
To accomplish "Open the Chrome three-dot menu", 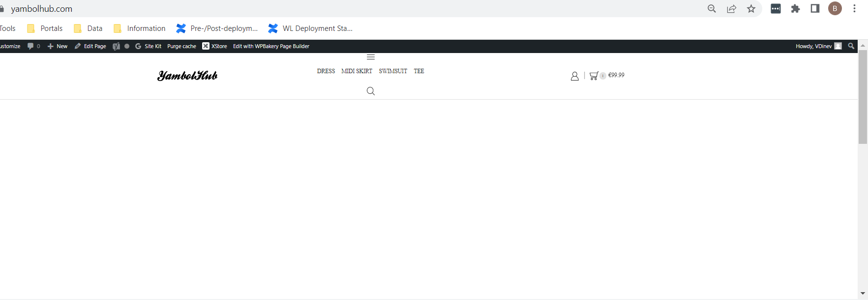I will tap(855, 8).
